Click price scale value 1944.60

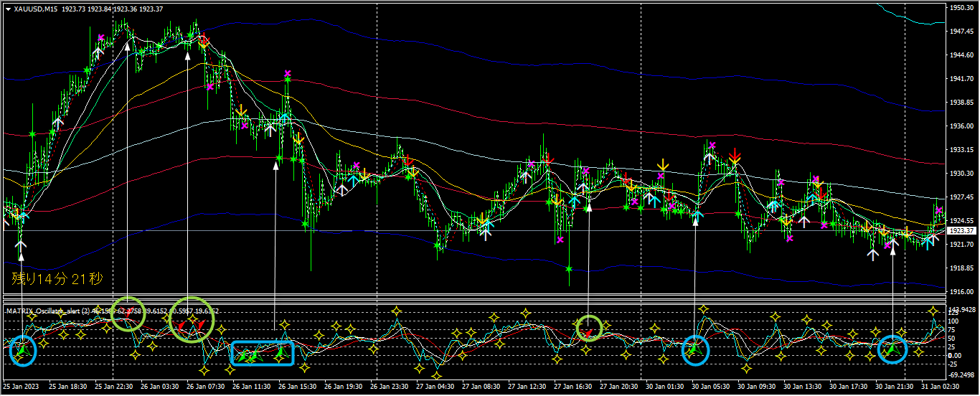tap(961, 55)
